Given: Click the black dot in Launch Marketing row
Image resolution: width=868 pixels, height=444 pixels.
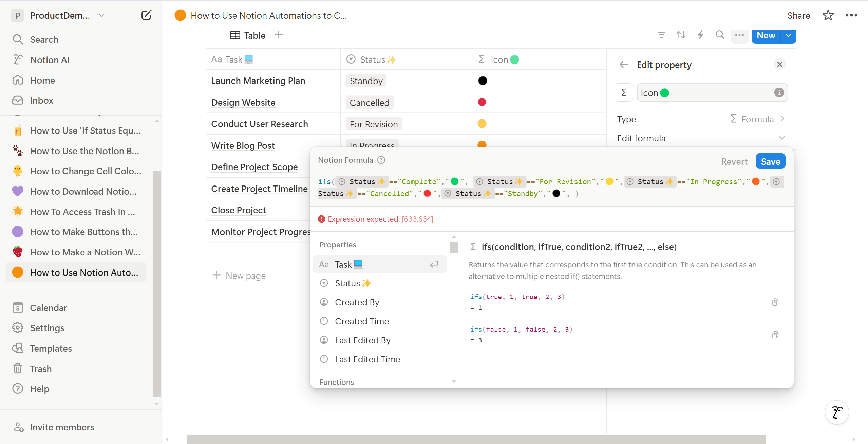Looking at the screenshot, I should [x=483, y=81].
